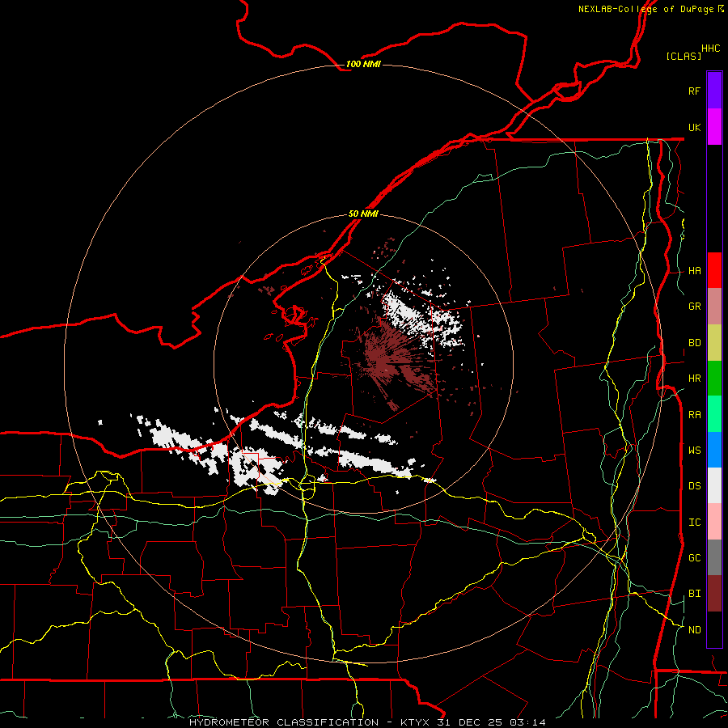728x728 pixels.
Task: Click the UK magenta legend swatch
Action: [714, 127]
